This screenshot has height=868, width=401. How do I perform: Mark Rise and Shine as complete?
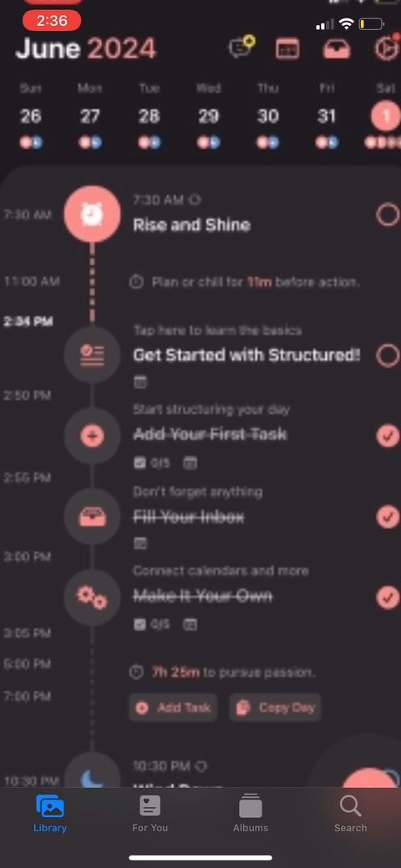pyautogui.click(x=388, y=214)
